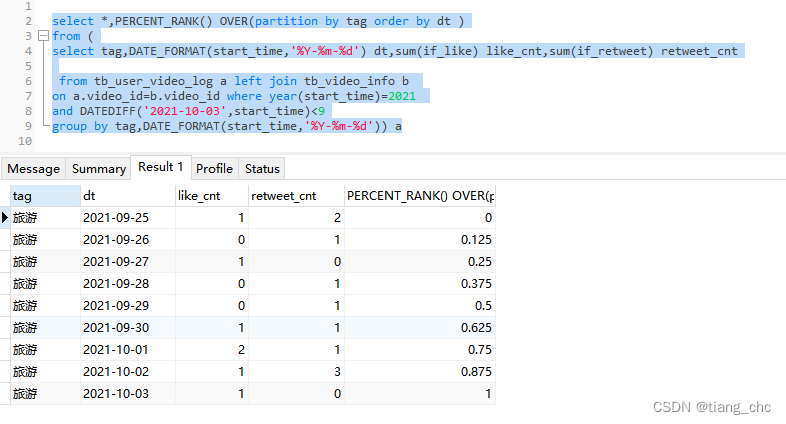
Task: Click line number 2 in editor gutter
Action: coord(28,21)
